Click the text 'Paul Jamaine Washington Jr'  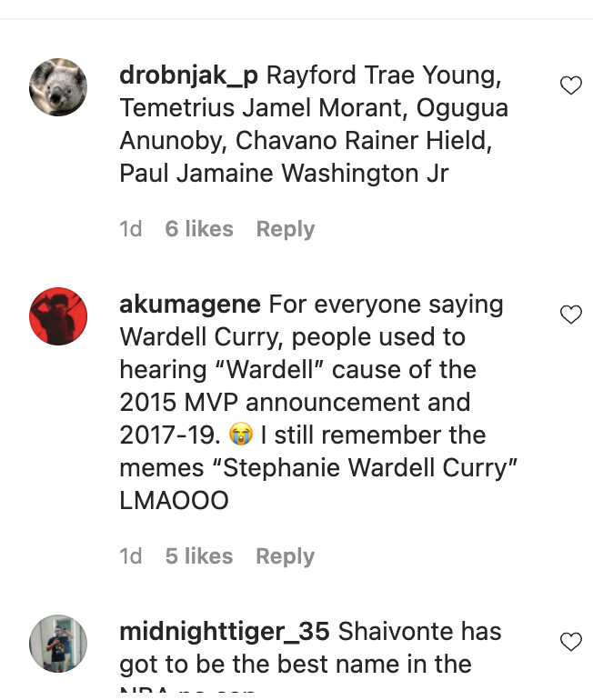(284, 174)
